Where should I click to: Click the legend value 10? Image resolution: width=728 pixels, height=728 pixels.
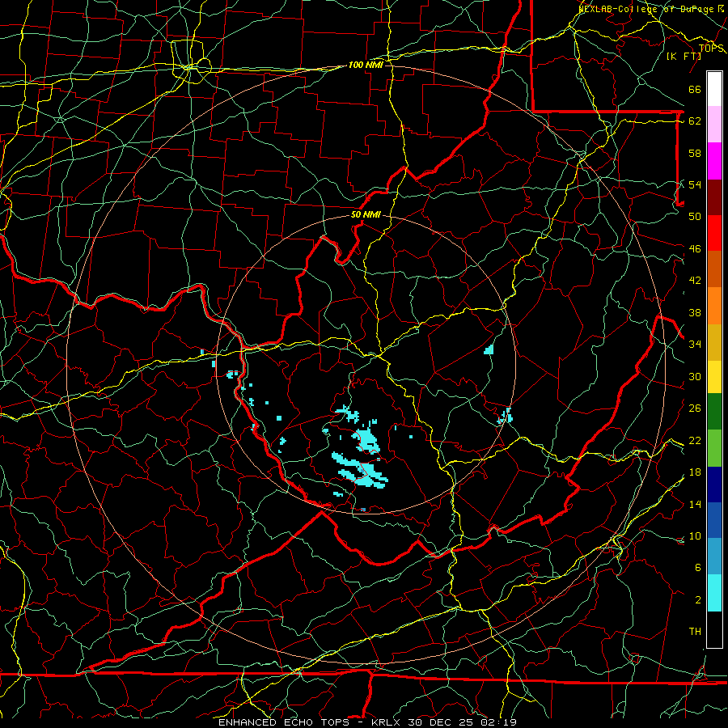click(695, 536)
